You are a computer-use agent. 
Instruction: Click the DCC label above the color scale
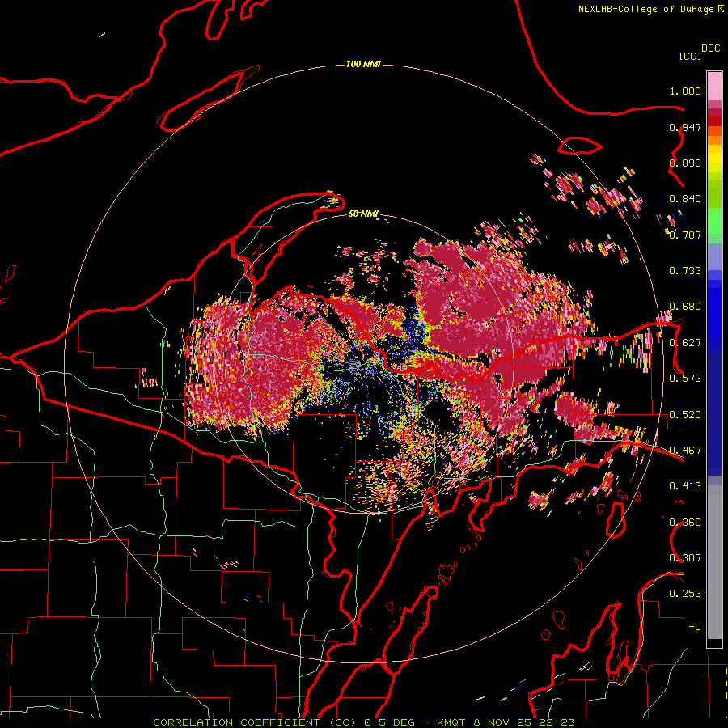pos(710,49)
